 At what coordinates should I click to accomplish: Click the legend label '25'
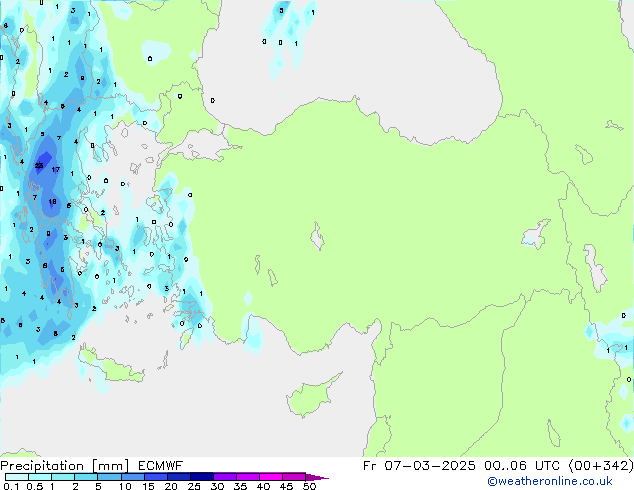(x=194, y=486)
